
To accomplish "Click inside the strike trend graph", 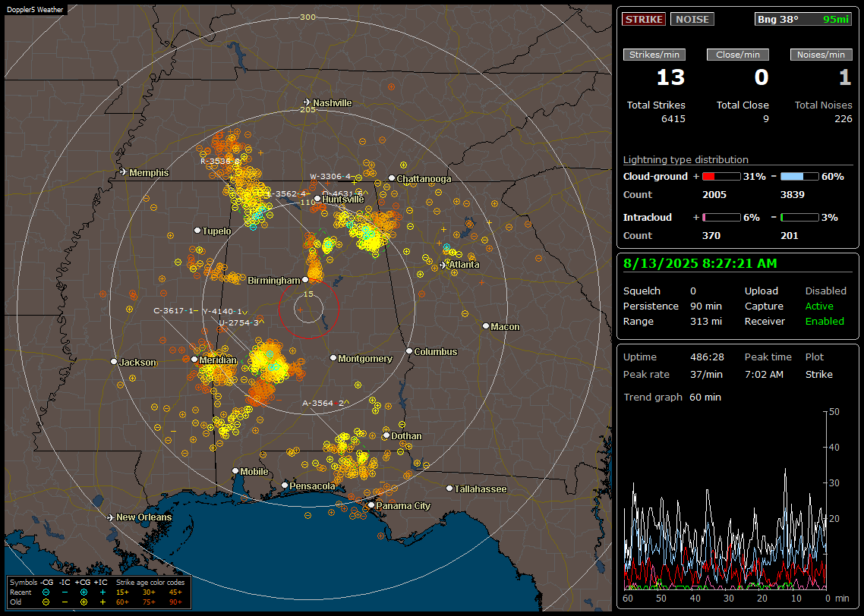I will tap(724, 501).
